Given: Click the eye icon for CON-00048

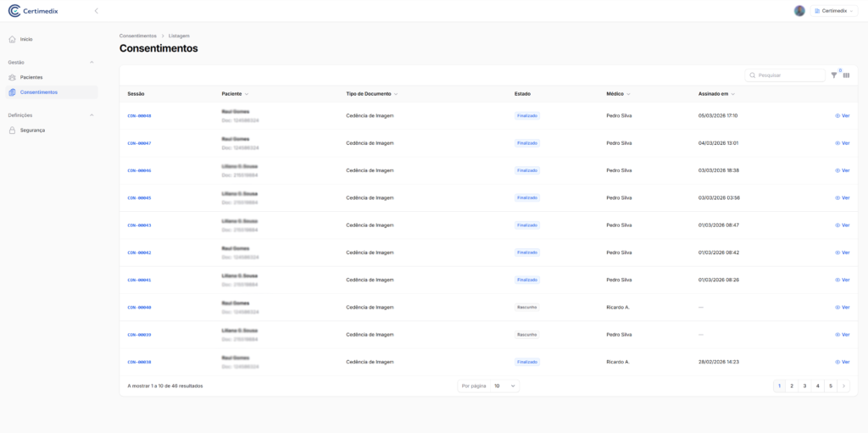Looking at the screenshot, I should click(837, 115).
